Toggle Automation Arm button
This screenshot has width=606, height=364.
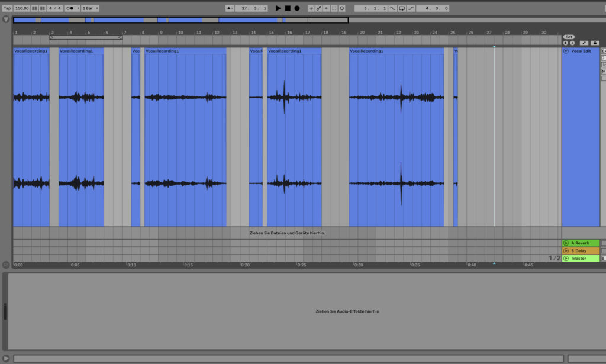coord(318,8)
